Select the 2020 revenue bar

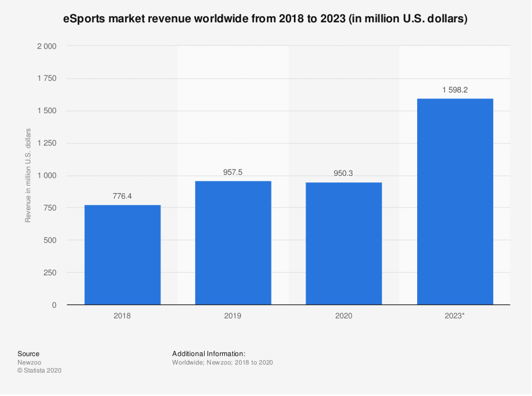tap(344, 243)
